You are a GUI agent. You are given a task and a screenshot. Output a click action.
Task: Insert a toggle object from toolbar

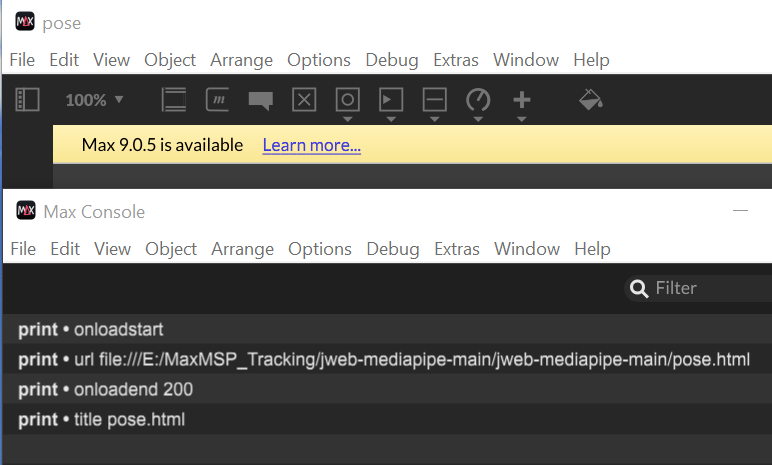coord(304,100)
